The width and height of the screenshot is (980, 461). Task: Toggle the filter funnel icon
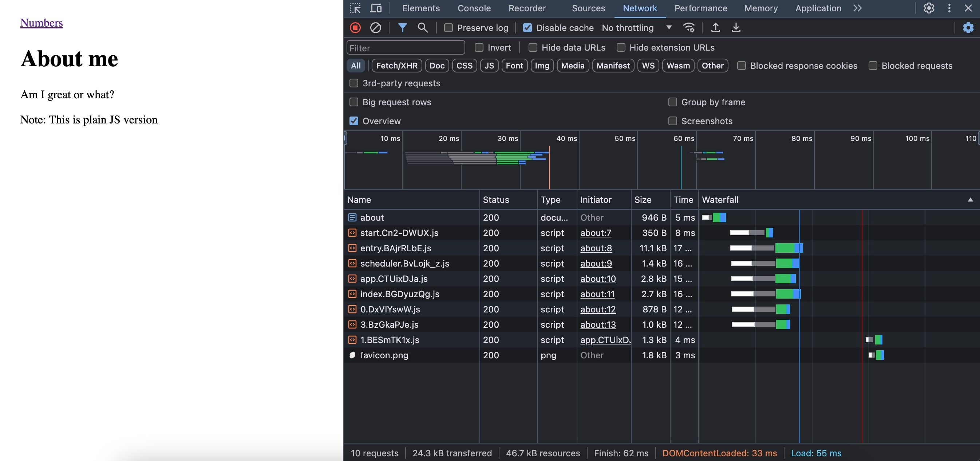pos(402,28)
